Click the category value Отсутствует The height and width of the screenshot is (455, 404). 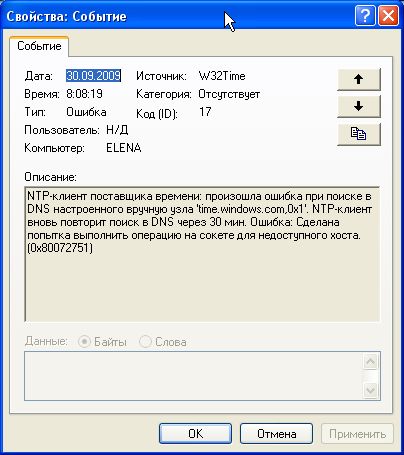pyautogui.click(x=229, y=94)
